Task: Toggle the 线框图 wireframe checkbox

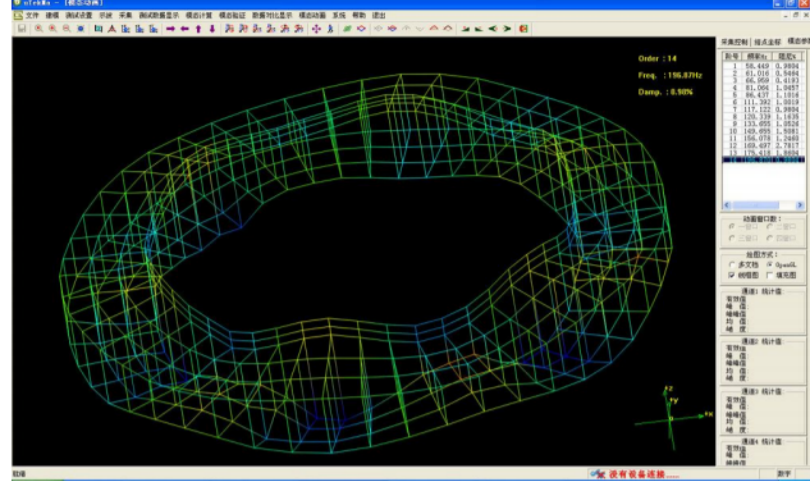Action: click(x=731, y=275)
